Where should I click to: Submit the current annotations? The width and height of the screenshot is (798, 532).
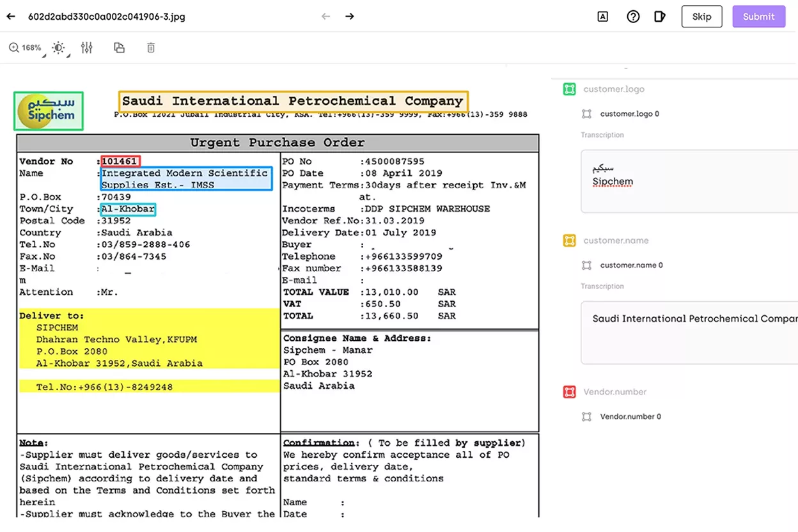758,17
